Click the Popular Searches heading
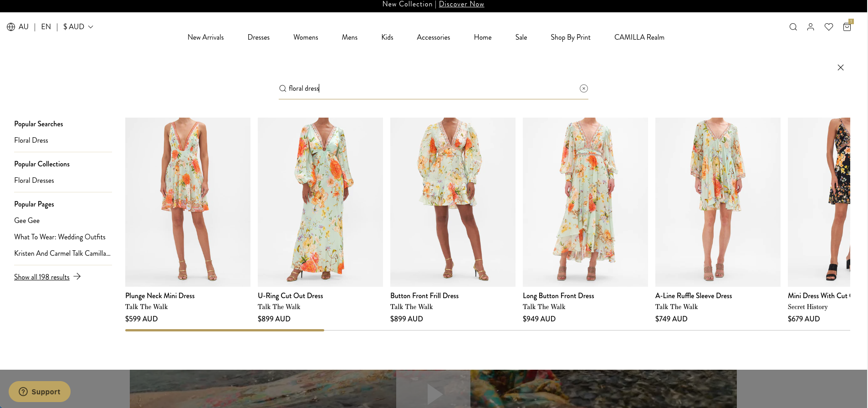The image size is (868, 408). coord(39,124)
